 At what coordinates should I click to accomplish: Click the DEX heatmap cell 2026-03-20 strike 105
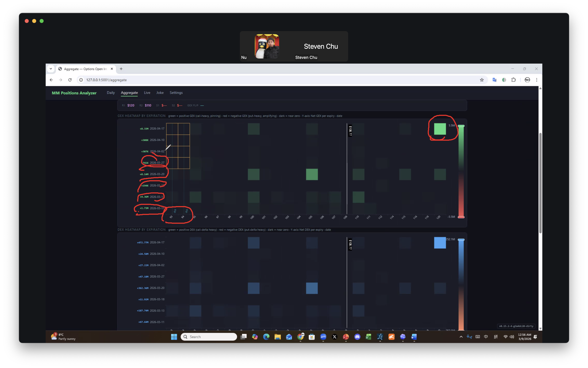[x=312, y=288]
